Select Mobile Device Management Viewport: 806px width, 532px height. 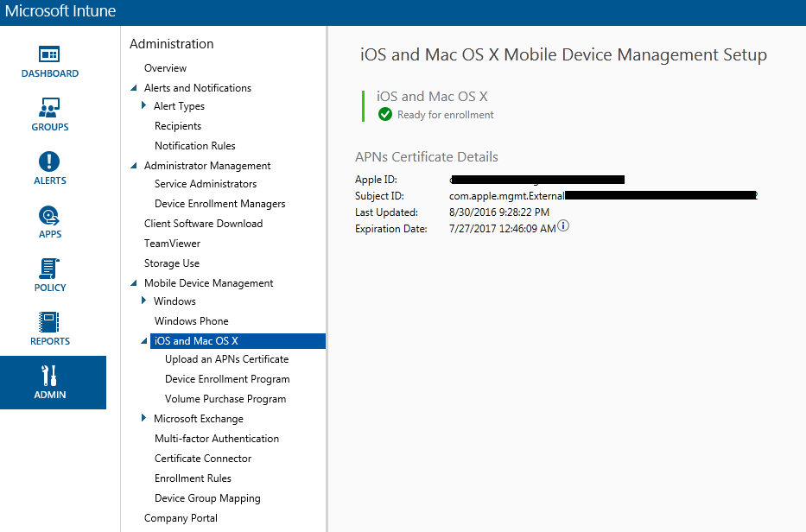pos(209,283)
